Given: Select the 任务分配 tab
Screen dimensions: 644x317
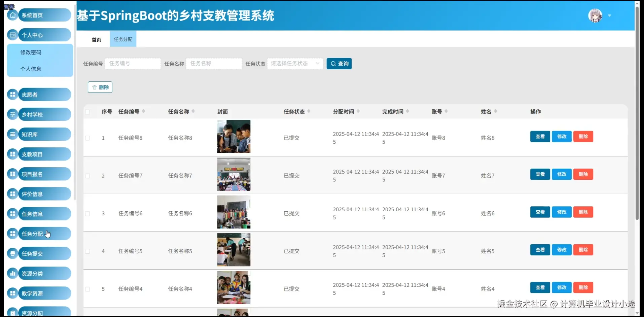Looking at the screenshot, I should click(123, 39).
